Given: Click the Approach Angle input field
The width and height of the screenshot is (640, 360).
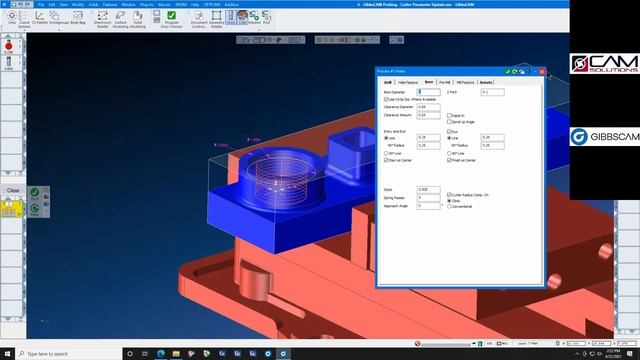Looking at the screenshot, I should pos(429,206).
